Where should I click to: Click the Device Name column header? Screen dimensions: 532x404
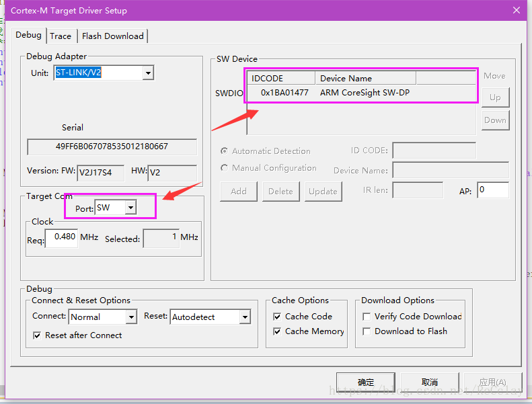(x=366, y=79)
